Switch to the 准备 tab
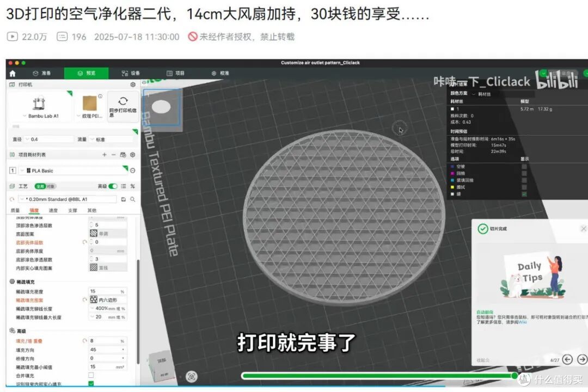This screenshot has width=588, height=392. 41,73
